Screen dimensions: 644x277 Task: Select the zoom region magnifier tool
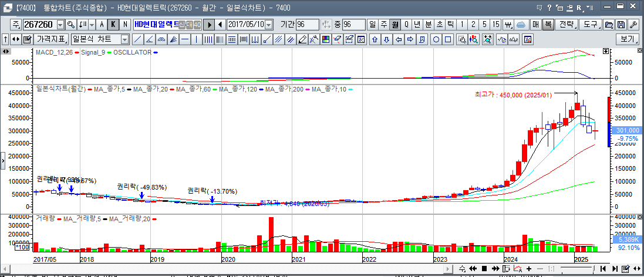[x=462, y=40]
